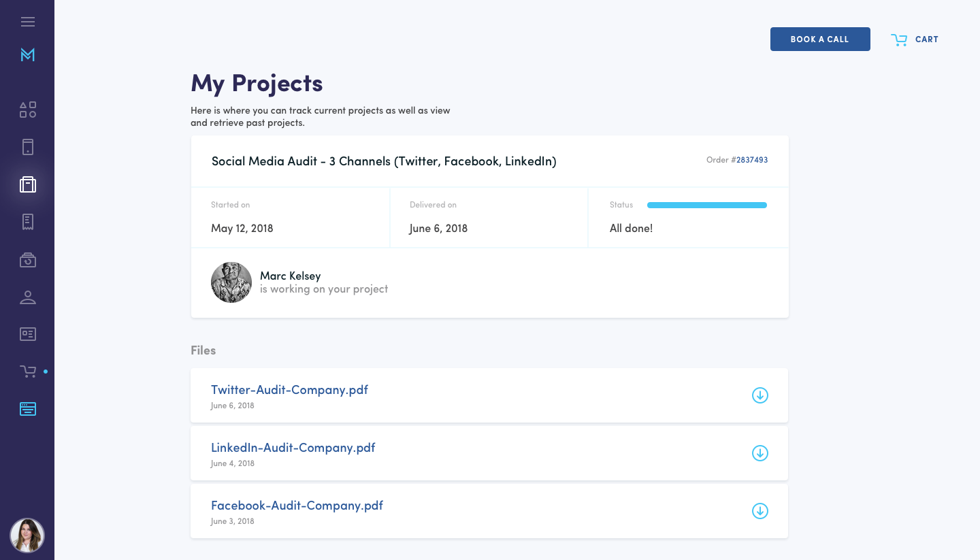The image size is (980, 560).
Task: Download LinkedIn-Audit-Company.pdf using arrow icon
Action: point(759,453)
